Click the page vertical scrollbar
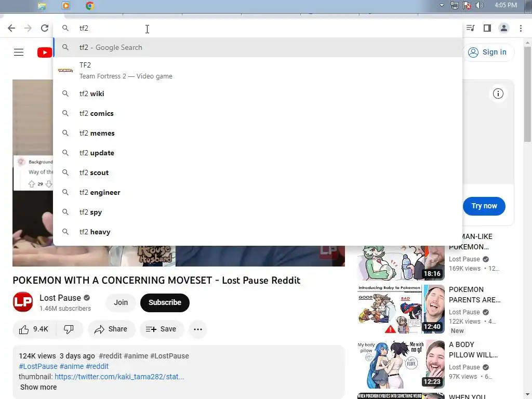The height and width of the screenshot is (399, 532). pos(527,95)
